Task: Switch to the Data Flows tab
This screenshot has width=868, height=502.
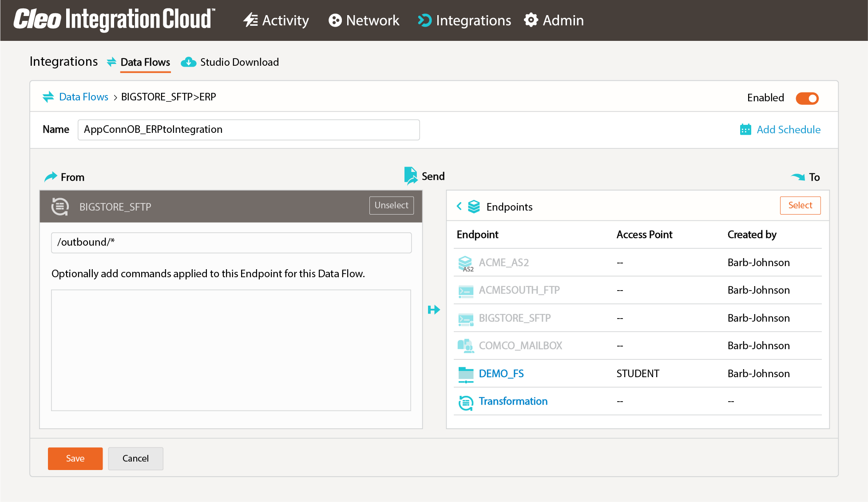Action: click(145, 62)
